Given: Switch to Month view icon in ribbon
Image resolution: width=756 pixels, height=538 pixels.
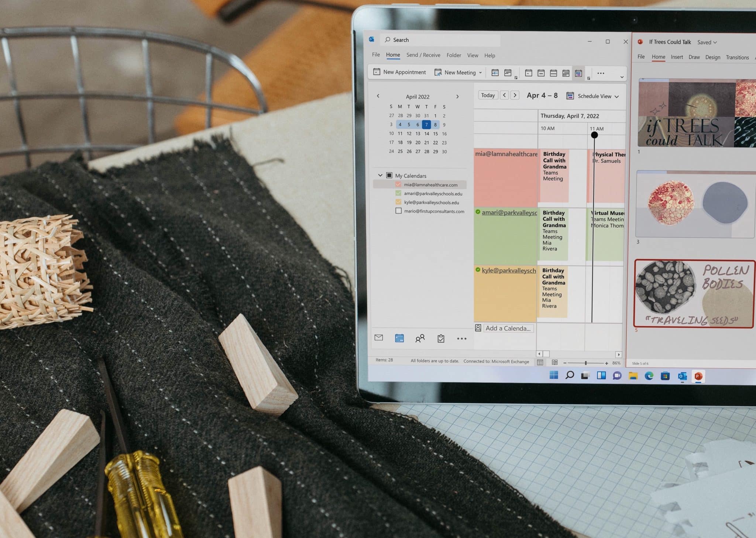Looking at the screenshot, I should (566, 73).
